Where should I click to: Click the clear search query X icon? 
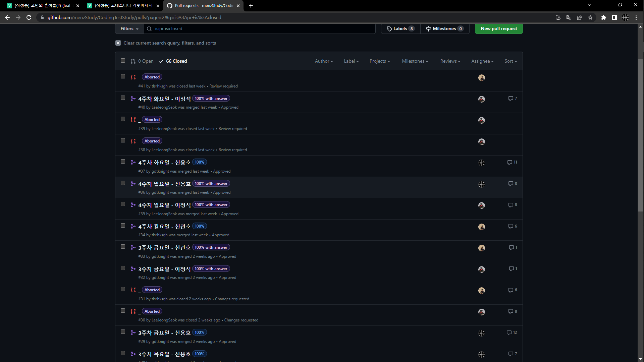click(118, 43)
